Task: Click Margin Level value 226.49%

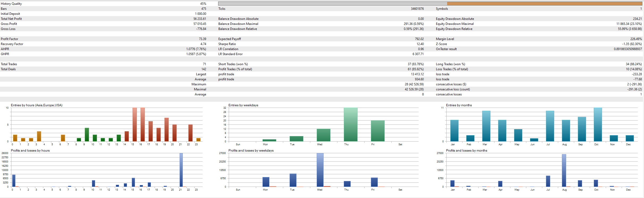Action: [636, 39]
